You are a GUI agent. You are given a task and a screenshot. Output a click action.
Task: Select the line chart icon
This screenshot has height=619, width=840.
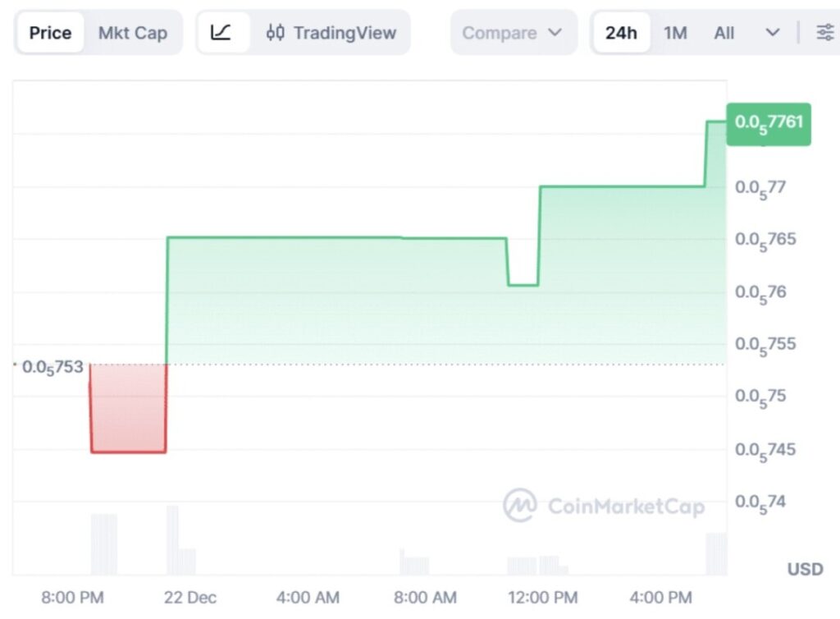(x=221, y=33)
